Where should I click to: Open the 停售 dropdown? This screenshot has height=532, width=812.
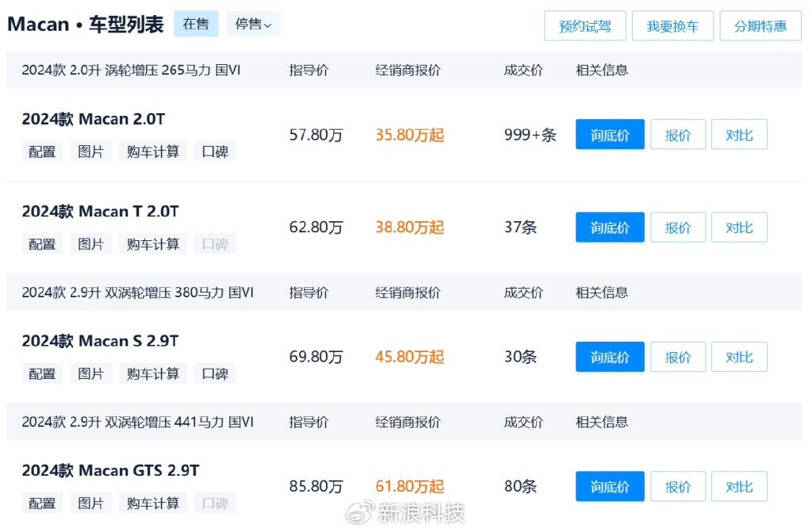(x=253, y=24)
